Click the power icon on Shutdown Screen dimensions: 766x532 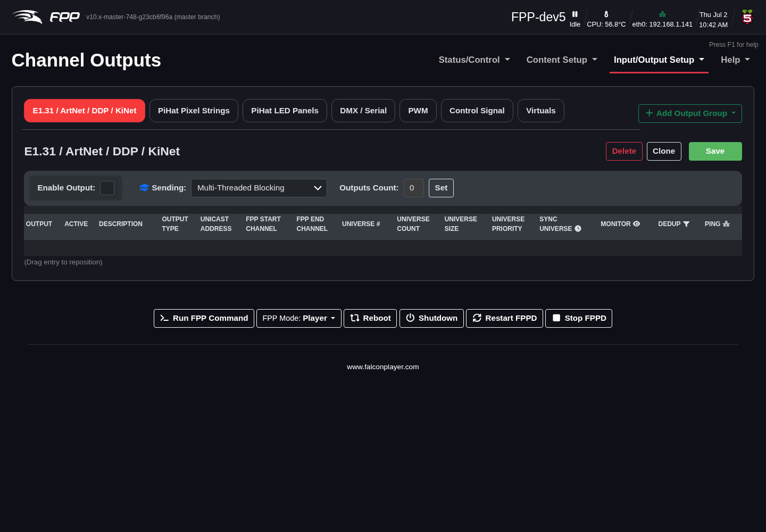point(410,318)
